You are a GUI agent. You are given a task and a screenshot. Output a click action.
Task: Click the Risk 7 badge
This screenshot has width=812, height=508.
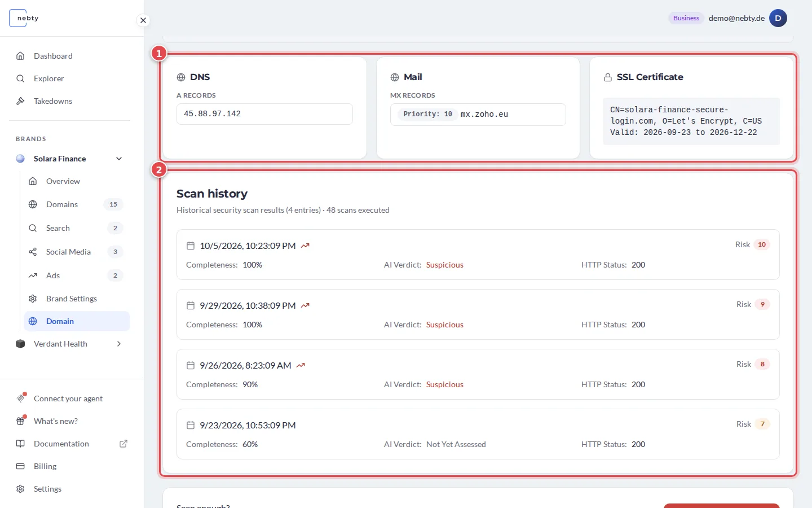762,424
